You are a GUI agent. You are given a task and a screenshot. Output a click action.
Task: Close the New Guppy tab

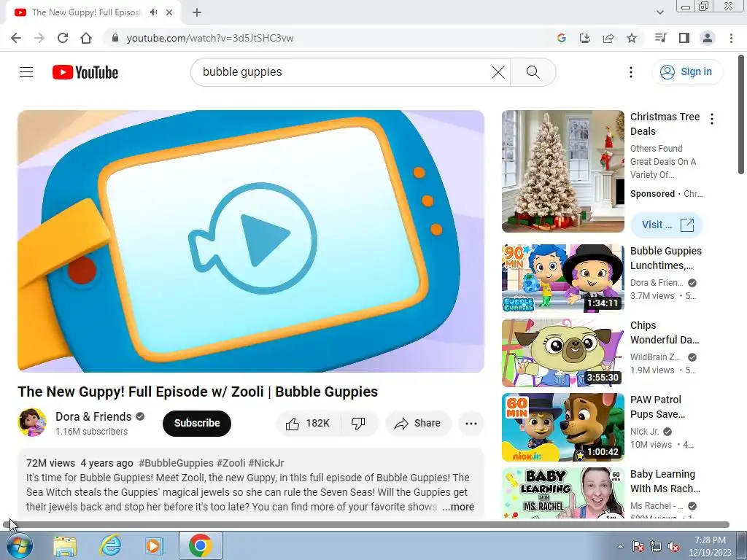tap(169, 12)
